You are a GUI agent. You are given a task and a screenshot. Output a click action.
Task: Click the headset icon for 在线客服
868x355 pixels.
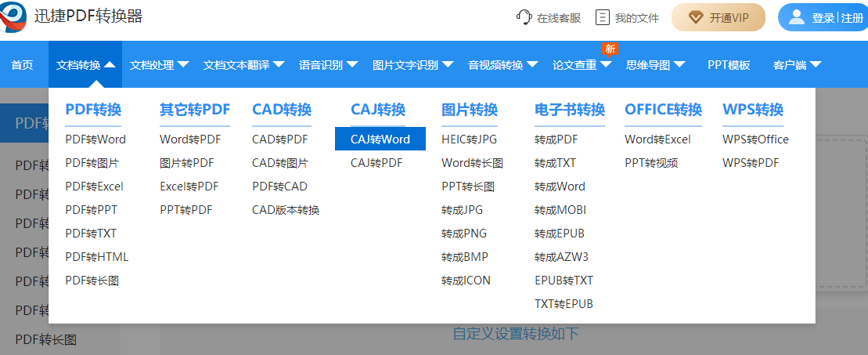524,17
